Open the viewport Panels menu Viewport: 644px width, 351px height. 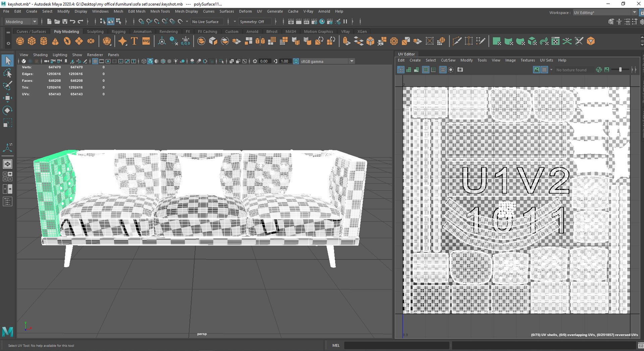click(113, 55)
